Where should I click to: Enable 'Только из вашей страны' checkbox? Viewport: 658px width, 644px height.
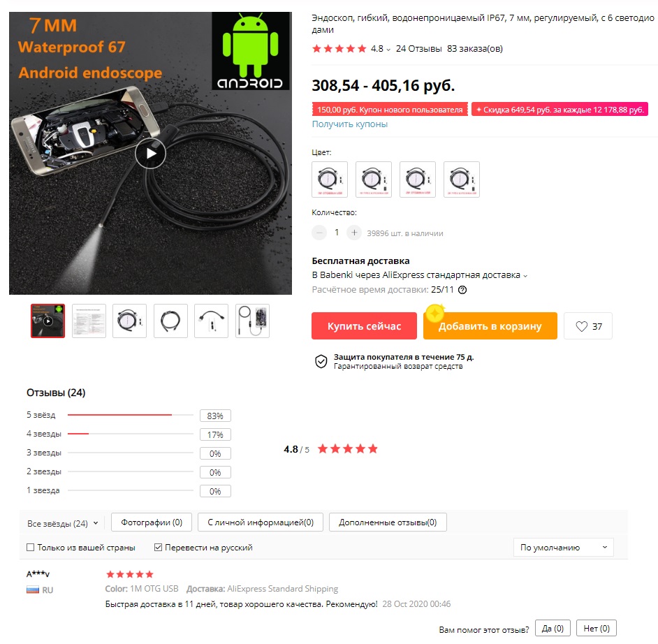[30, 547]
